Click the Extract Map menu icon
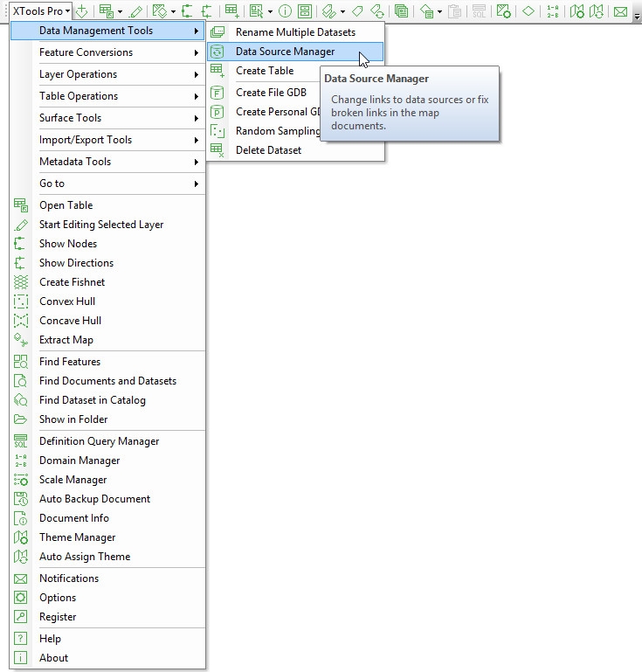This screenshot has height=672, width=642. pos(21,340)
